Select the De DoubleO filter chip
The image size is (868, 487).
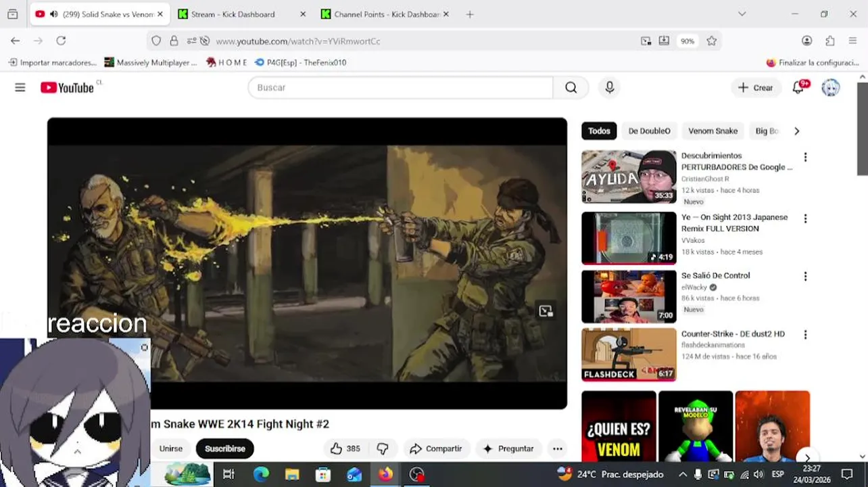(x=649, y=131)
